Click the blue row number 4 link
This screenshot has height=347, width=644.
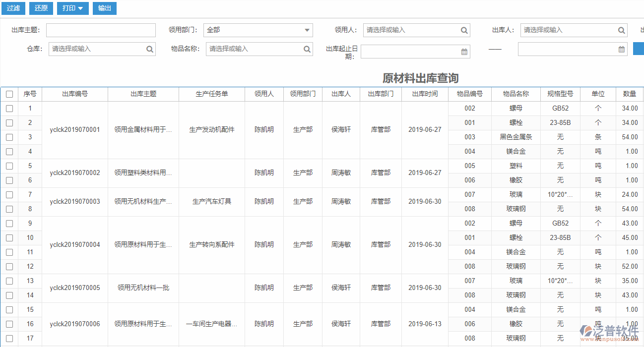point(30,151)
